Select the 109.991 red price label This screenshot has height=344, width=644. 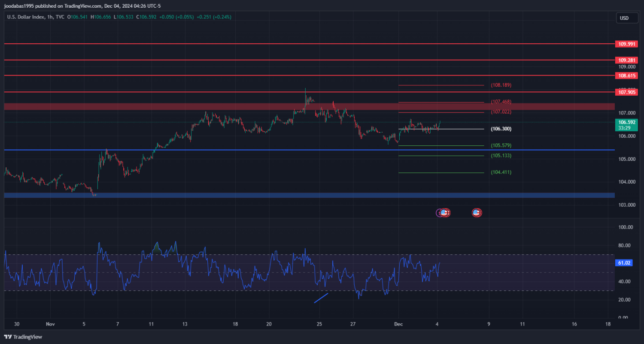click(626, 44)
